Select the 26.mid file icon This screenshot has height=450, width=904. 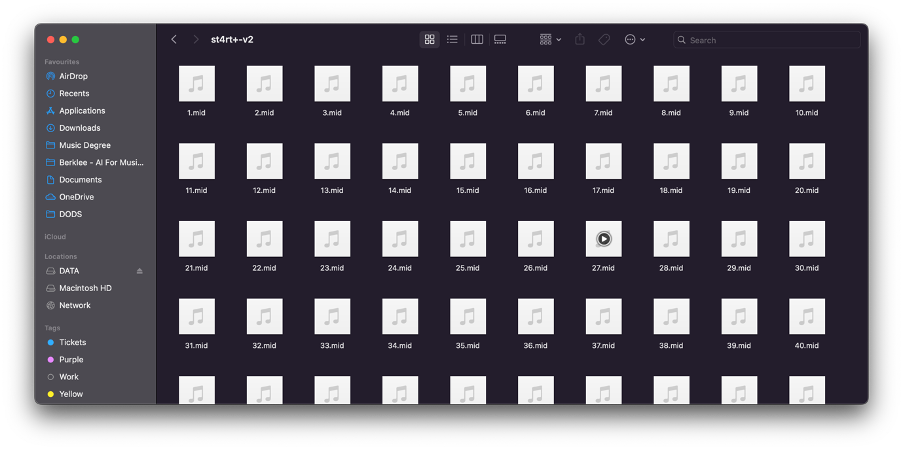536,239
